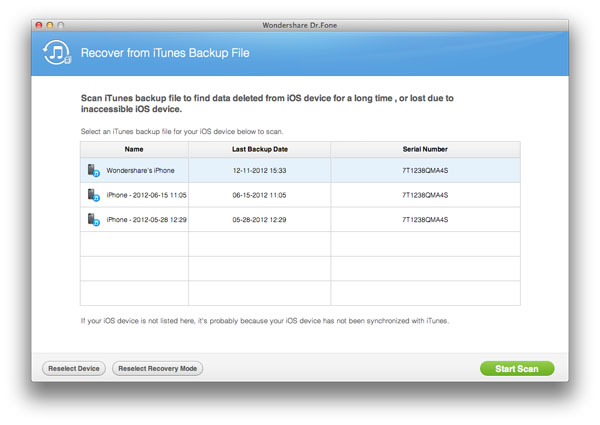Select the iPhone - 2012-06-15 11:05 backup name

(146, 196)
